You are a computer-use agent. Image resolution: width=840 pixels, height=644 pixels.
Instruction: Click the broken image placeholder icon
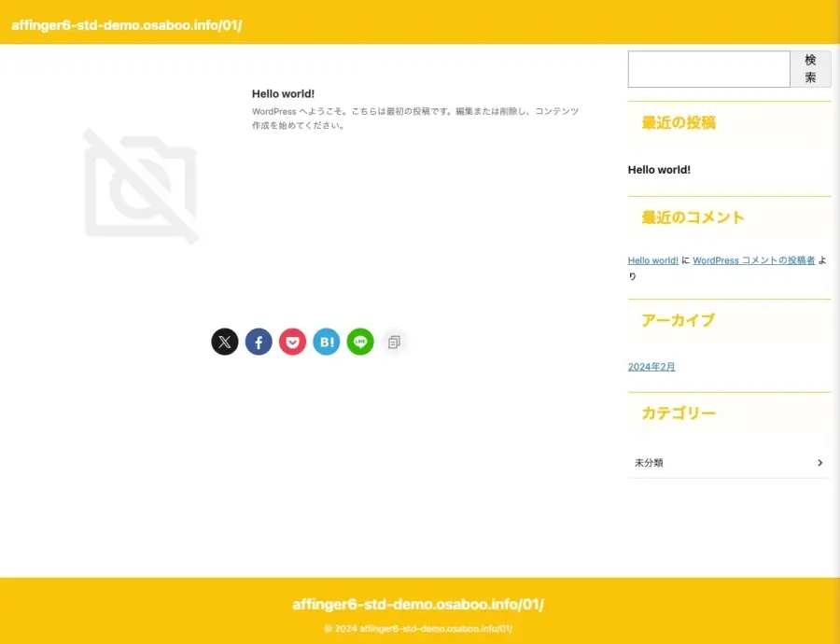tap(141, 185)
